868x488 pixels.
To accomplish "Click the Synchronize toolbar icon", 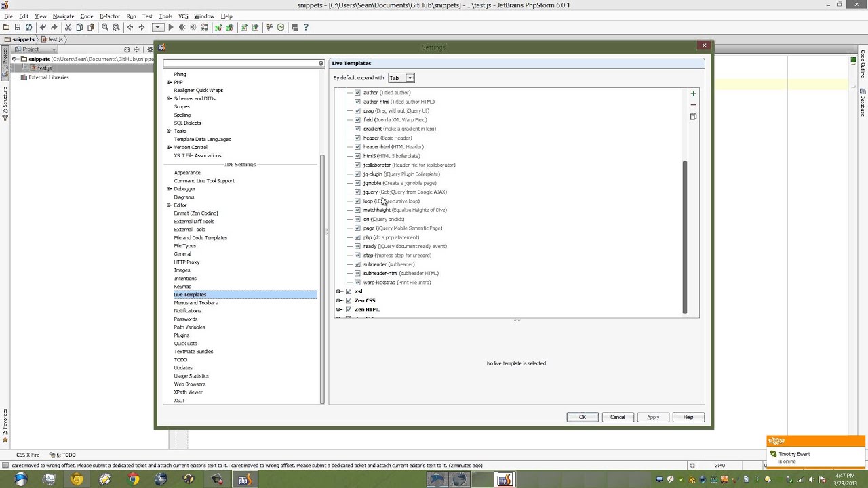I will [28, 27].
